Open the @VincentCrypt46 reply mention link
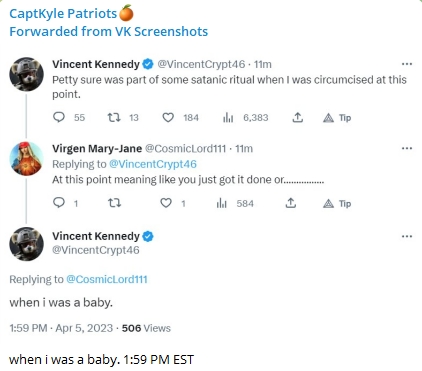422x371 pixels. click(153, 164)
